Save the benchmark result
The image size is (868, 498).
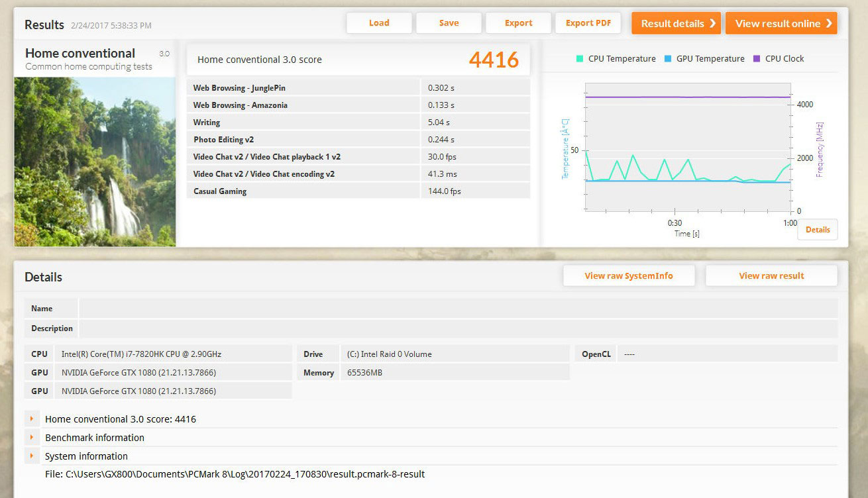(x=449, y=23)
